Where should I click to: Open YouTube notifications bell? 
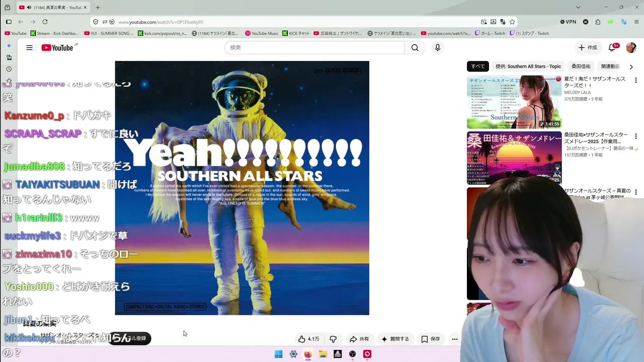(x=612, y=48)
